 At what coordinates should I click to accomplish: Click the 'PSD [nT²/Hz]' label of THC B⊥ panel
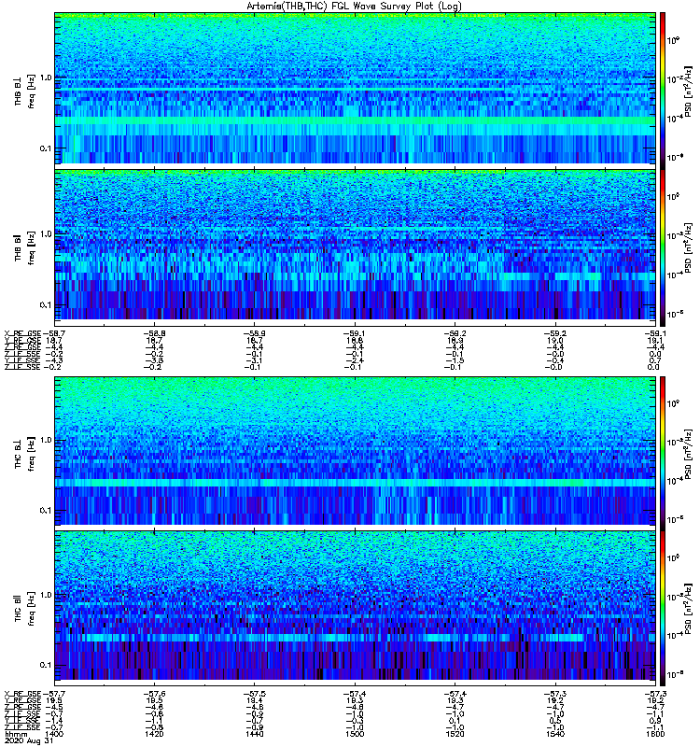tap(688, 454)
